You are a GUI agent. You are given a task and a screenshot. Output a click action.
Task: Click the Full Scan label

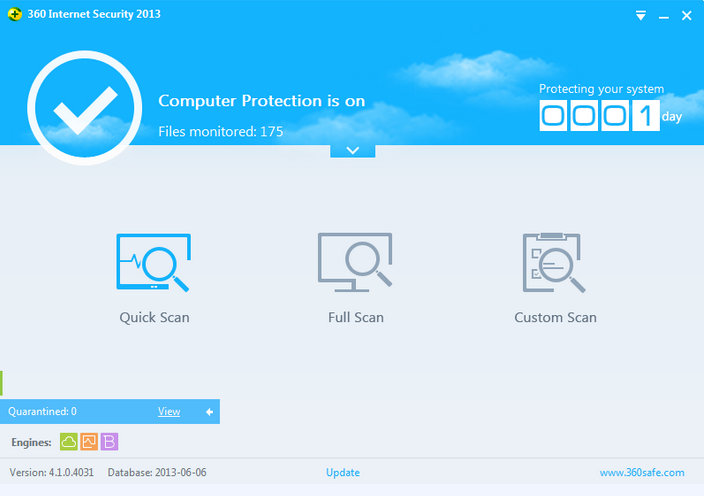(356, 317)
